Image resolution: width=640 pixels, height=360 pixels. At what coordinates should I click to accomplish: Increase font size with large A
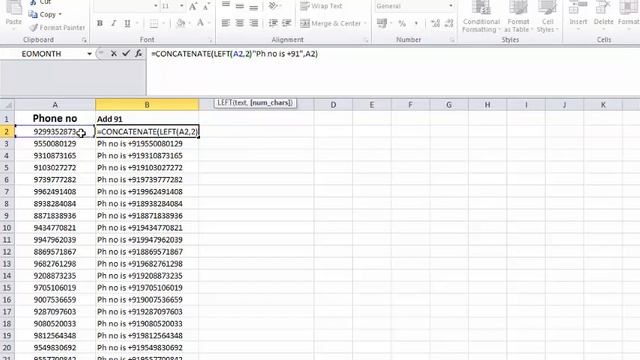tap(193, 6)
